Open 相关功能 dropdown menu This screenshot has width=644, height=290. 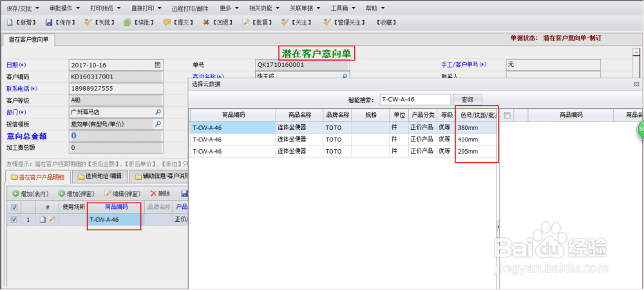pos(264,8)
